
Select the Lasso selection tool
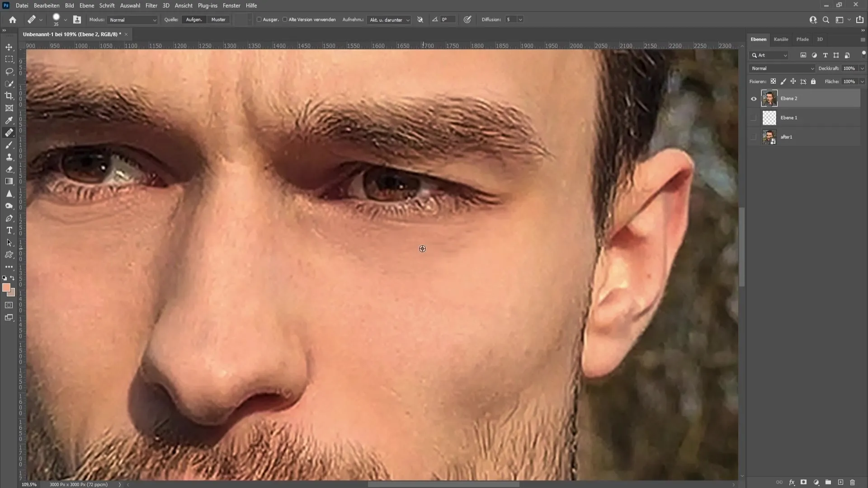9,71
